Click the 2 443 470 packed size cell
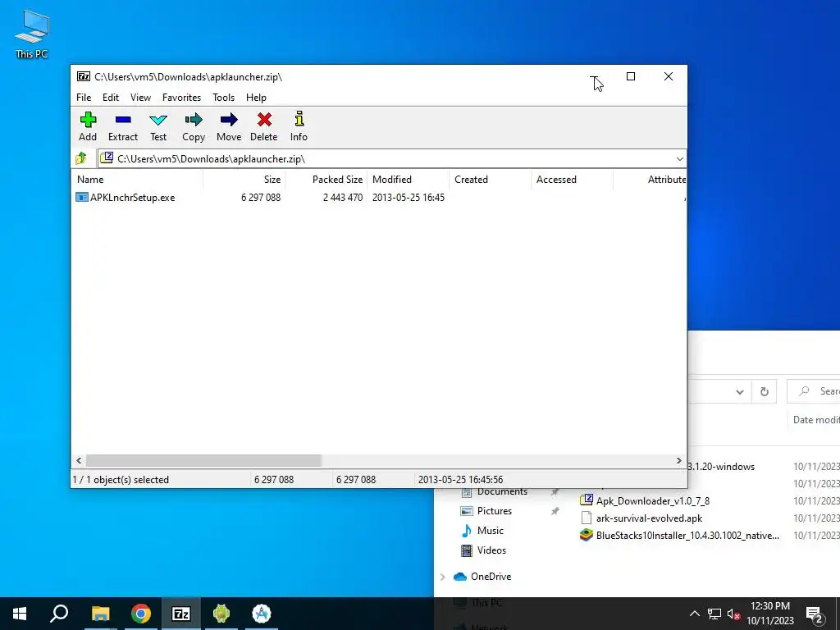 pos(342,197)
